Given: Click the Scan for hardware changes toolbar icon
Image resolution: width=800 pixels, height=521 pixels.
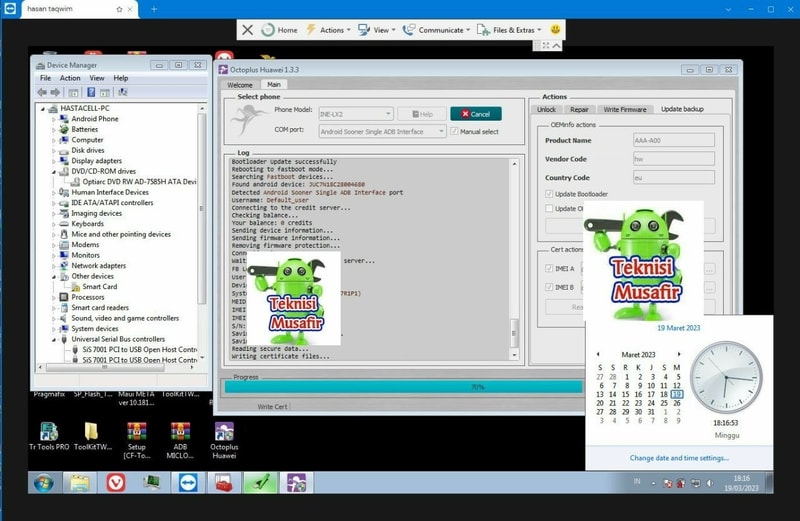Looking at the screenshot, I should [122, 92].
